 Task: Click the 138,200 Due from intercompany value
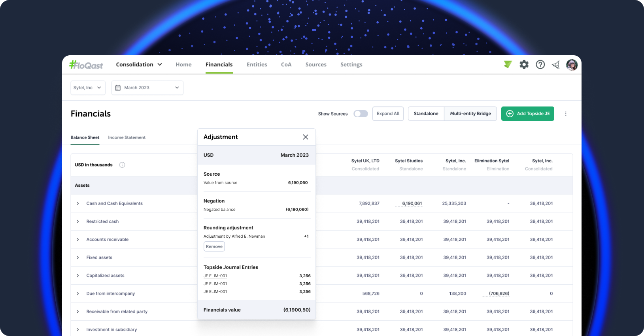coord(458,294)
